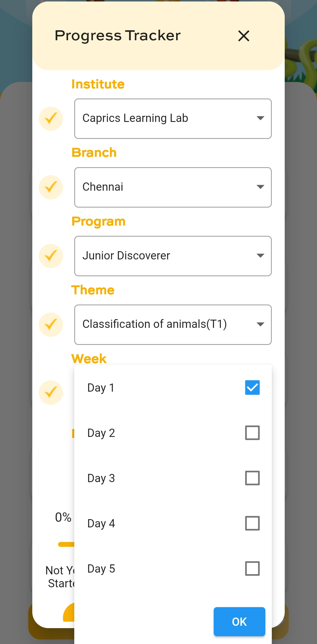Tick the Day 3 checkbox
This screenshot has height=644, width=317.
[x=252, y=478]
